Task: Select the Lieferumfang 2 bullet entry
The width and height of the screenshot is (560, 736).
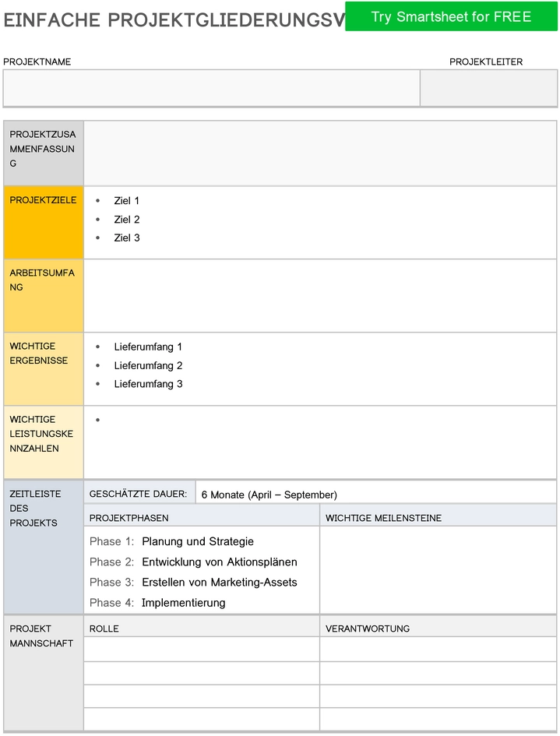Action: [148, 365]
